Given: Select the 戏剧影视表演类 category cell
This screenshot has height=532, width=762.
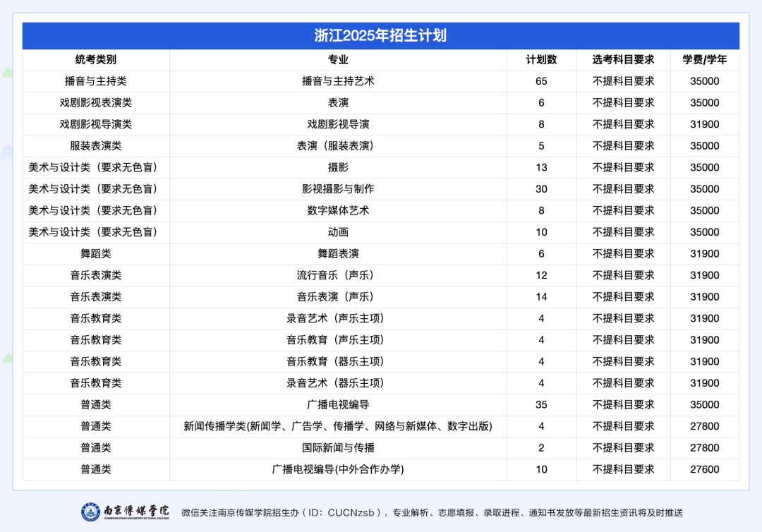Looking at the screenshot, I should (96, 103).
